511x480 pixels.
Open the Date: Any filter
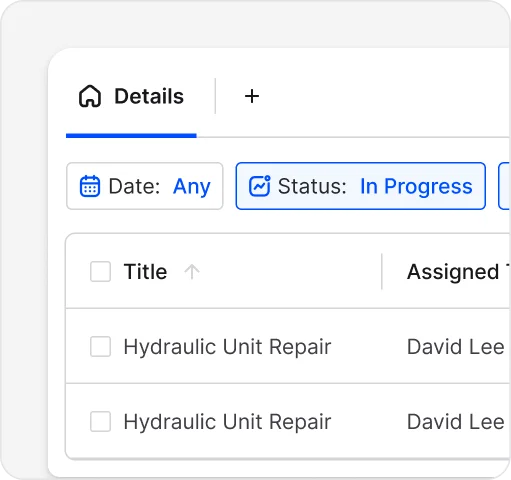point(145,186)
